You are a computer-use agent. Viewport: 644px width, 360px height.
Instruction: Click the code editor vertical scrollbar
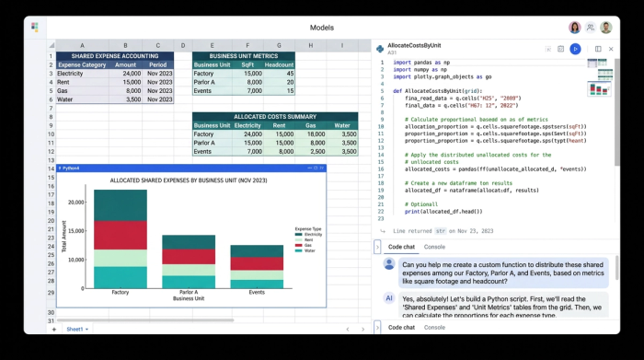[x=617, y=112]
